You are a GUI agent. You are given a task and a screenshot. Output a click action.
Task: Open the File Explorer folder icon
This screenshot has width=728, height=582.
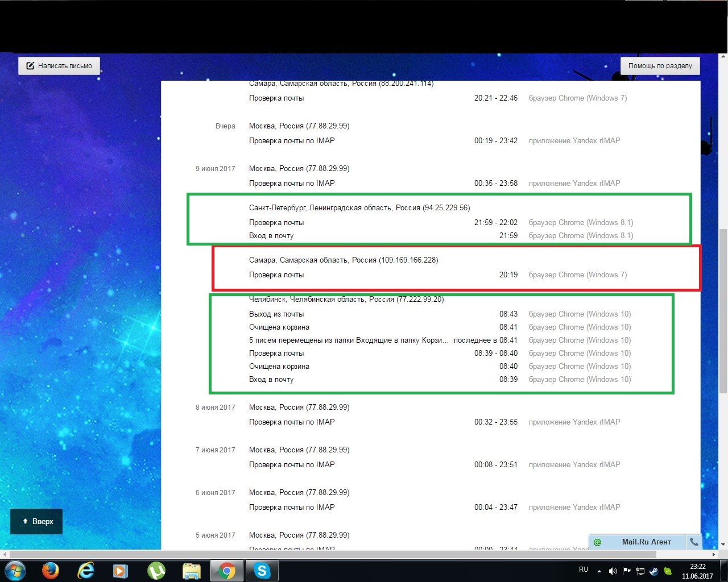(192, 571)
